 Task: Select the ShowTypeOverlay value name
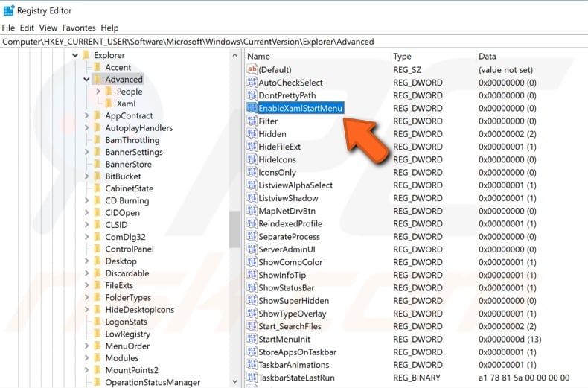point(293,314)
